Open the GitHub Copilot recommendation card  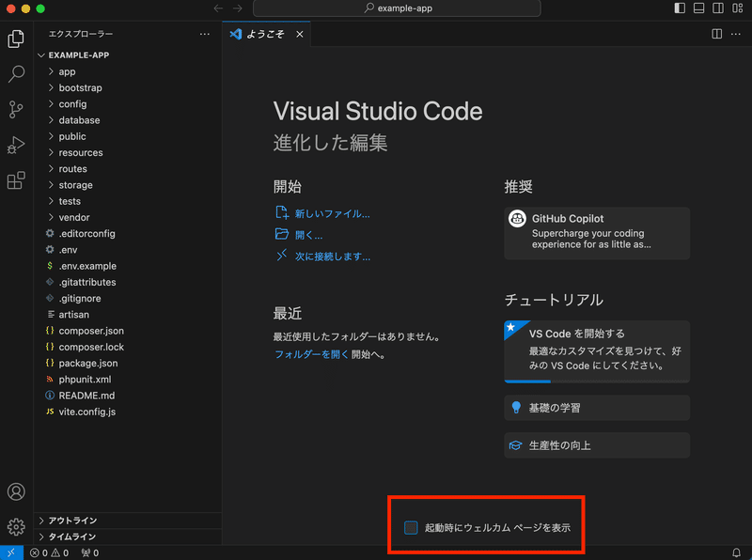(597, 234)
